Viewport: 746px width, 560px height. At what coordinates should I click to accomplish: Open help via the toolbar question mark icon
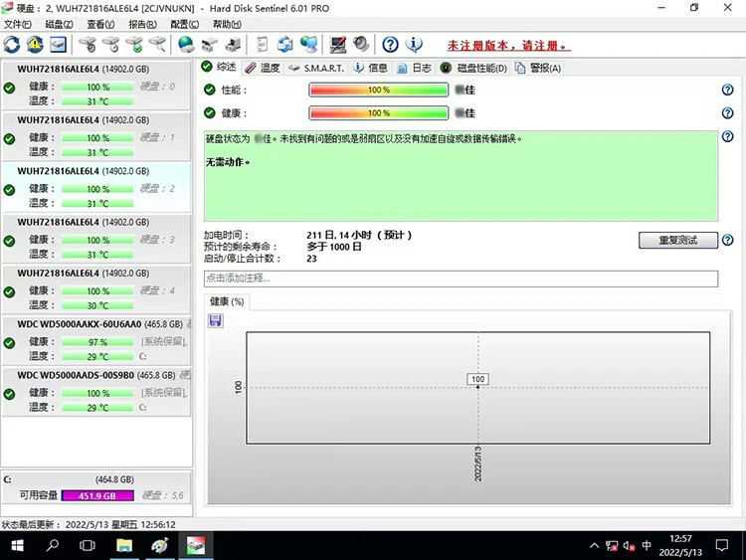click(x=391, y=45)
